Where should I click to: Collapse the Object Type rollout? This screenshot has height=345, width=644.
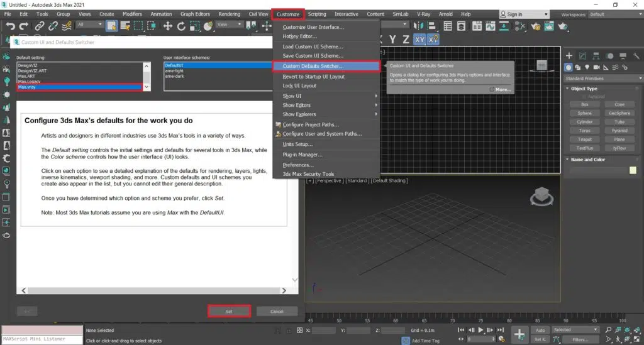pos(584,89)
